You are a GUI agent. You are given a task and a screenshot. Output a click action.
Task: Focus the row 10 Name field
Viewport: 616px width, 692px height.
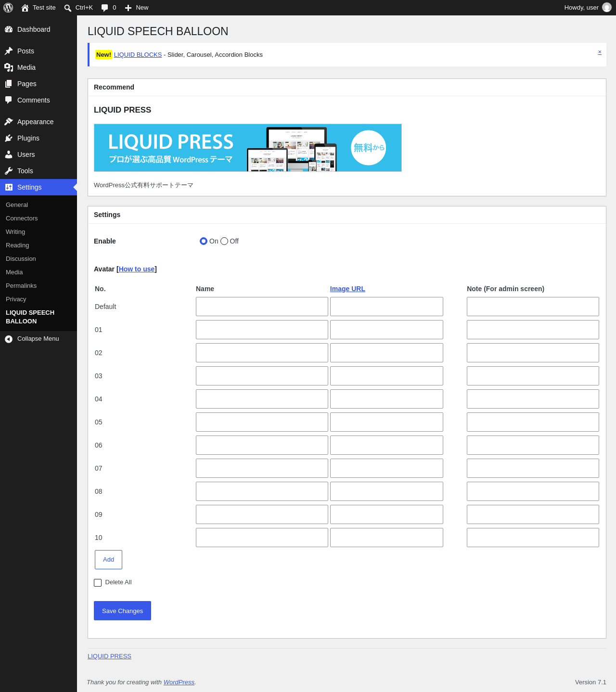[262, 538]
